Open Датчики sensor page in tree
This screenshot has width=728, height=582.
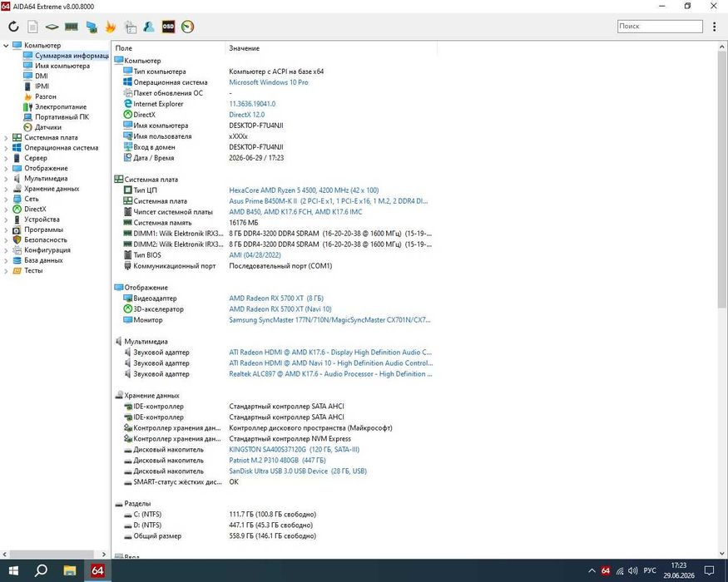(47, 127)
